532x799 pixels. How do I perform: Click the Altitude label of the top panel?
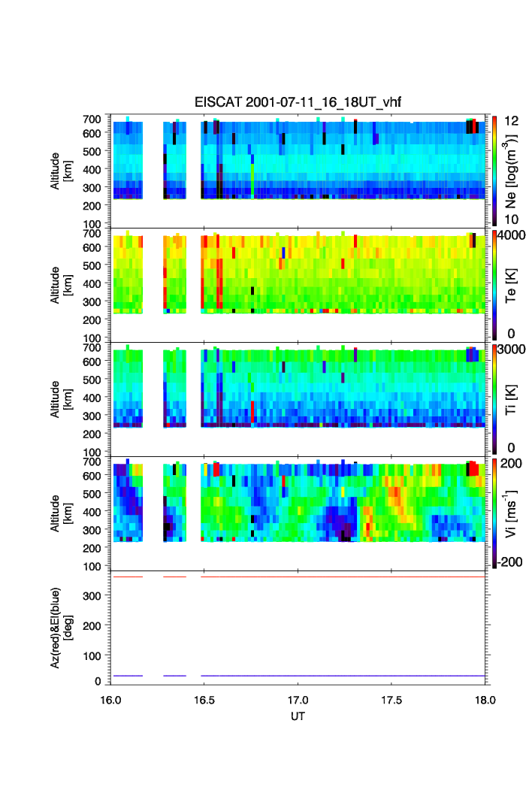click(x=61, y=170)
